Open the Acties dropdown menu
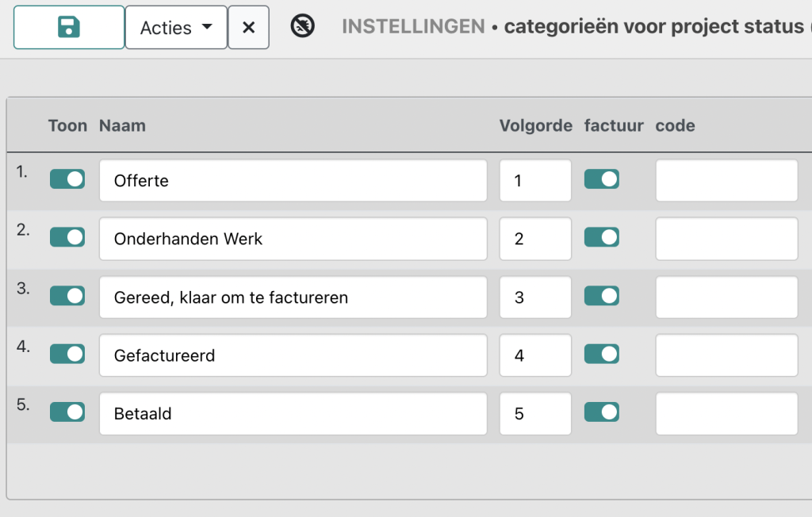The image size is (812, 517). point(175,26)
